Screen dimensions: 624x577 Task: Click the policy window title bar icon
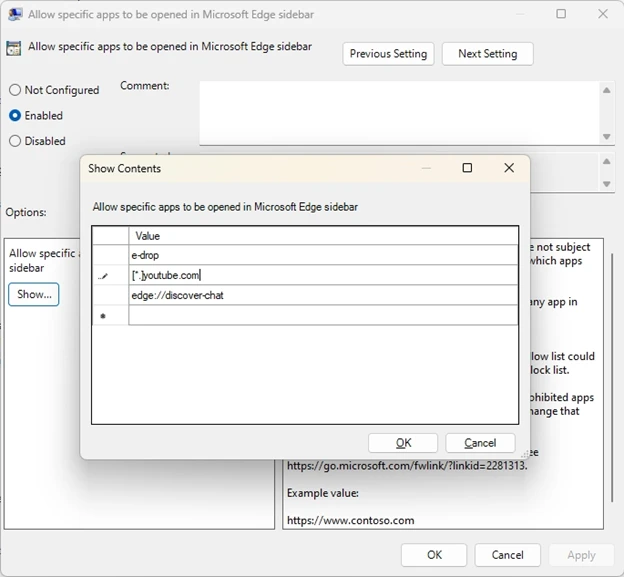[15, 14]
